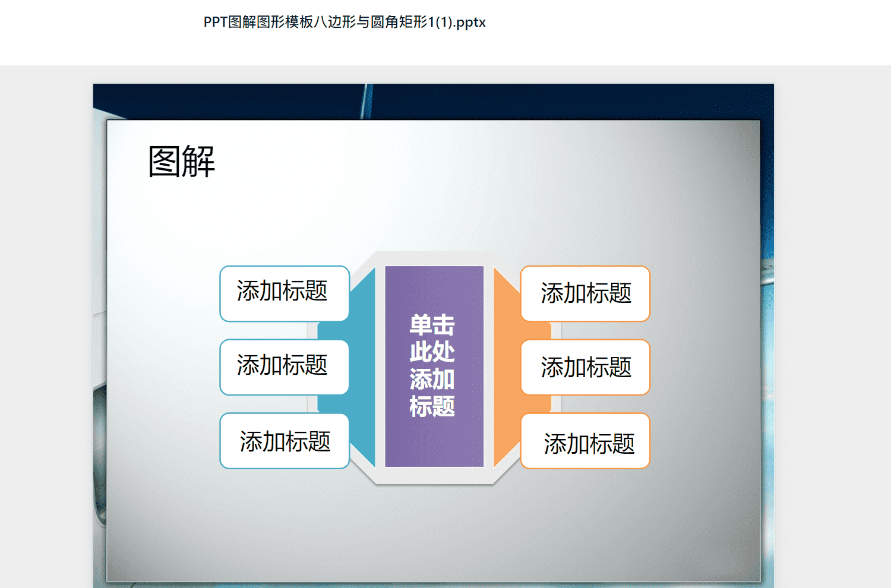Click the bottom blue-bordered 添加标题 box
The width and height of the screenshot is (891, 588).
click(x=285, y=441)
